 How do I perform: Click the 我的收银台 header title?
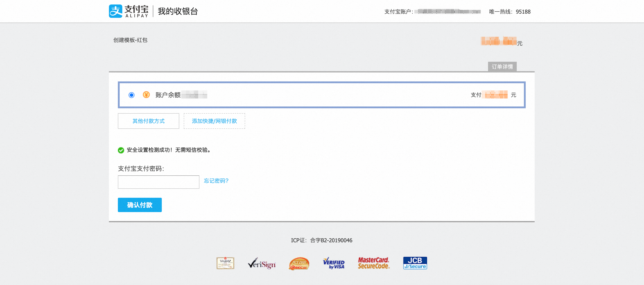[178, 11]
